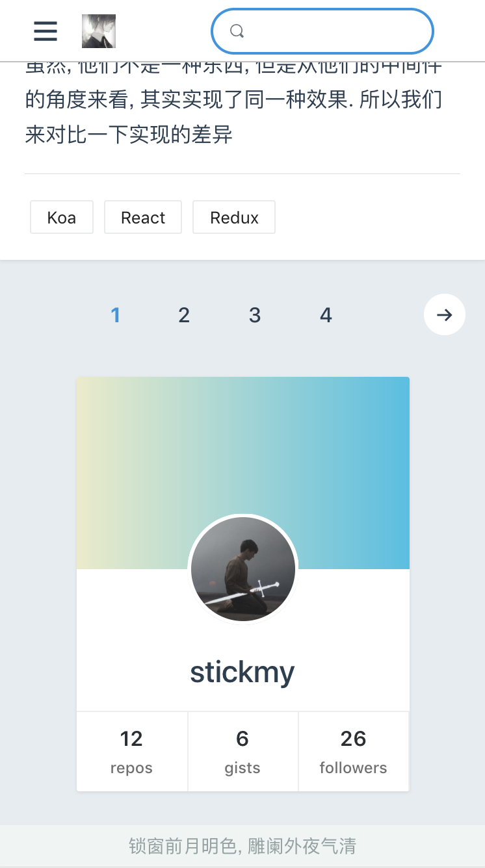Go to pagination page 2

click(x=184, y=316)
